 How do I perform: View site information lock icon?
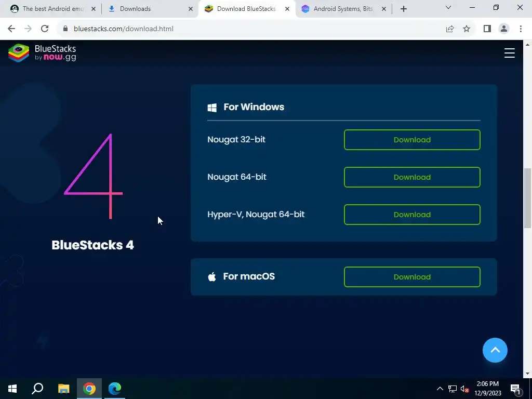(65, 29)
